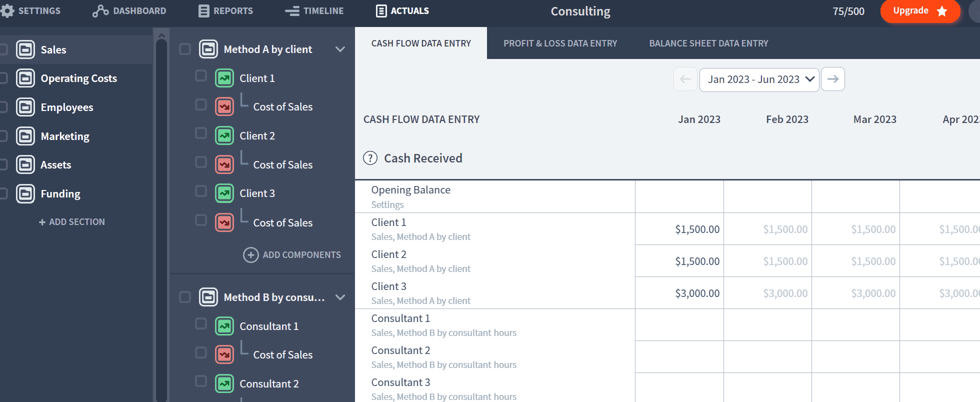980x402 pixels.
Task: Click the Timeline bars icon
Action: (292, 11)
